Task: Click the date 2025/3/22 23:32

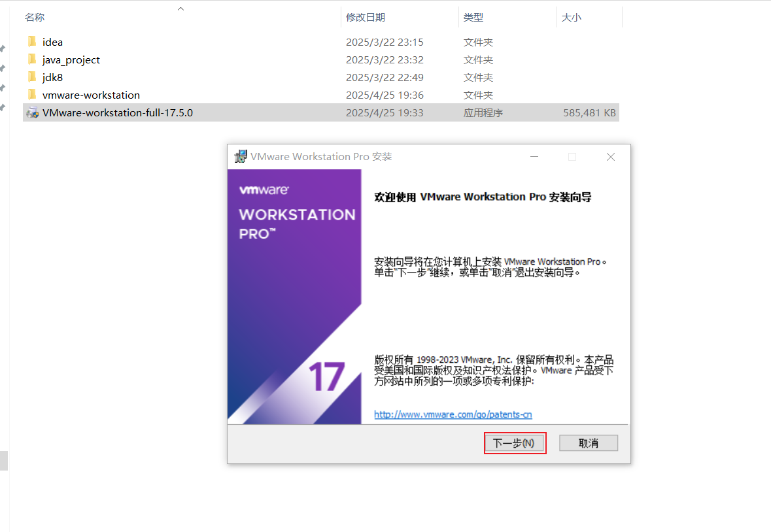Action: (385, 60)
